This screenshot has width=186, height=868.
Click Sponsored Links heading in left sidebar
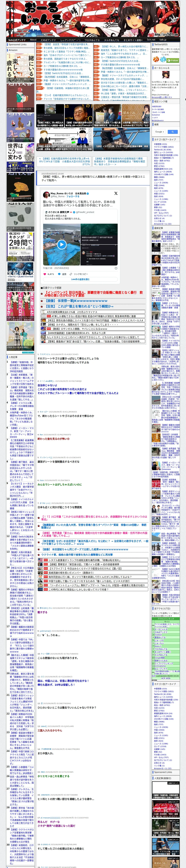point(18,44)
